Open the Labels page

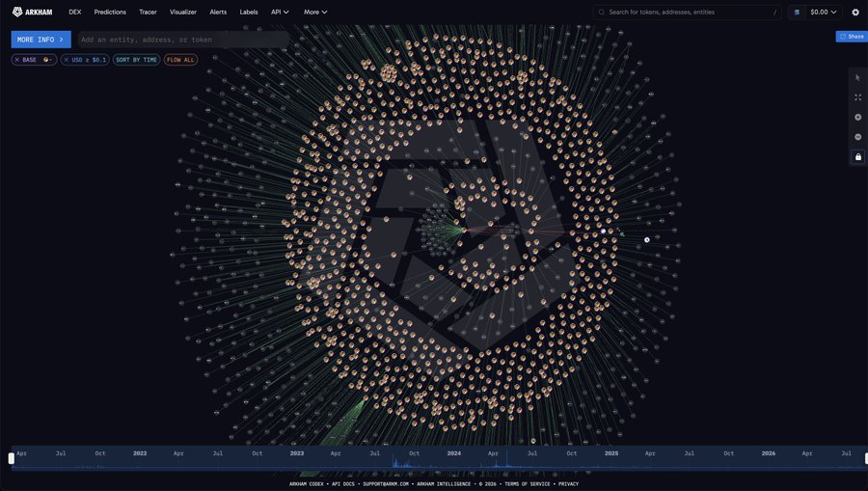[249, 13]
